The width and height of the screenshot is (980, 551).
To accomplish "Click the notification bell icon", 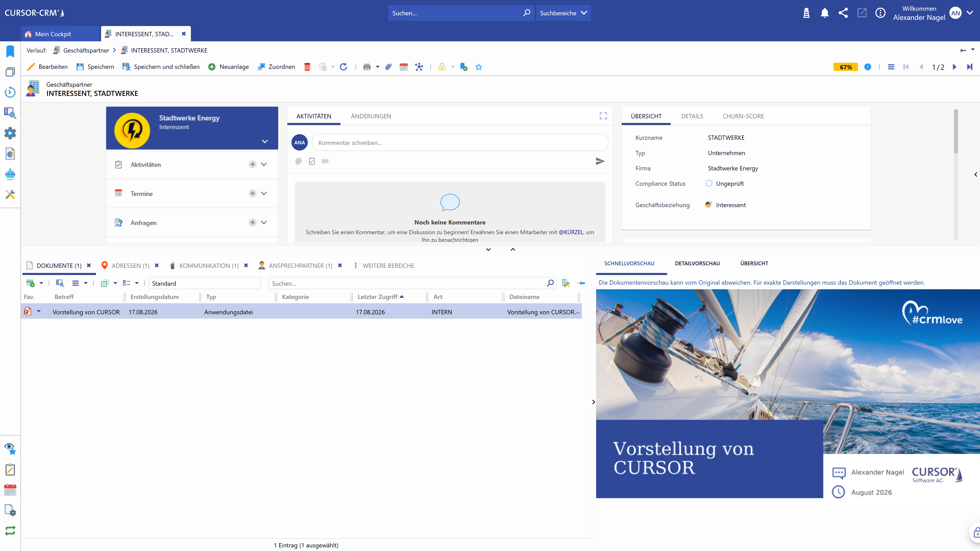I will 824,13.
